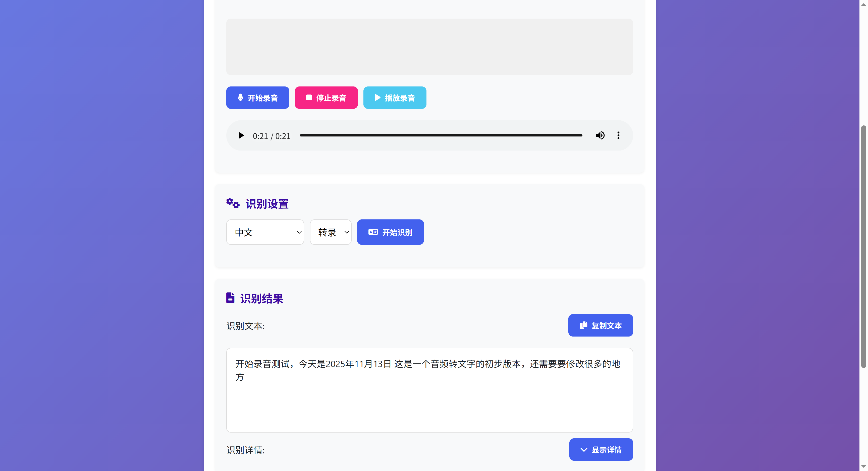Click the scrollbar down arrow
The image size is (868, 471).
863,466
